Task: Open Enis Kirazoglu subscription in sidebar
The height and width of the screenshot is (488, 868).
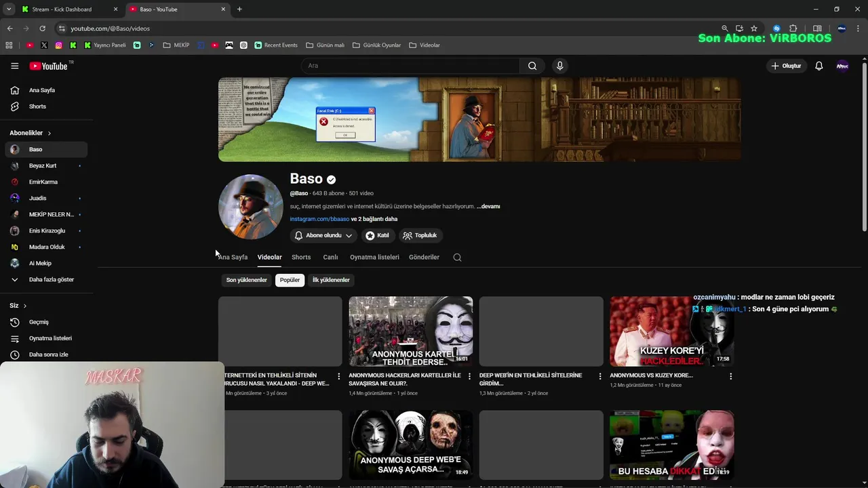Action: [46, 230]
